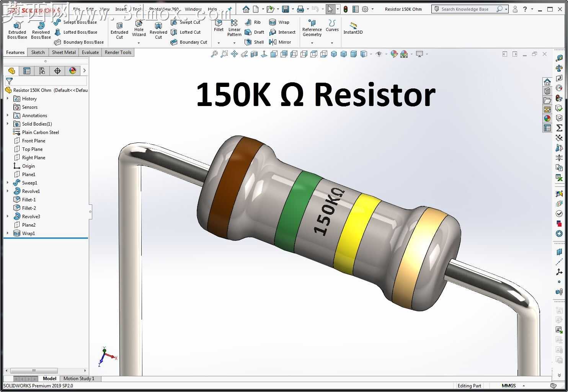Image resolution: width=568 pixels, height=392 pixels.
Task: Select the Draft tool
Action: [x=254, y=32]
